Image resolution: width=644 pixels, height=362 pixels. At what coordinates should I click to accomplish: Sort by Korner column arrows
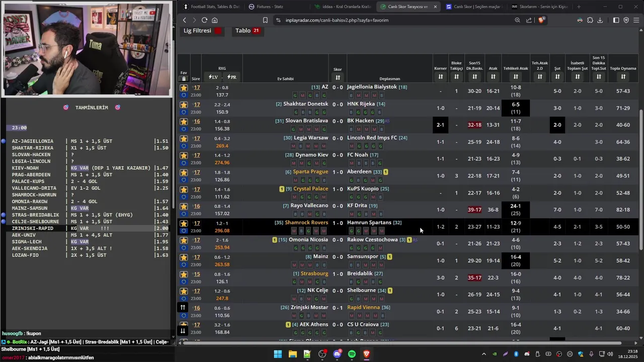coord(440,76)
